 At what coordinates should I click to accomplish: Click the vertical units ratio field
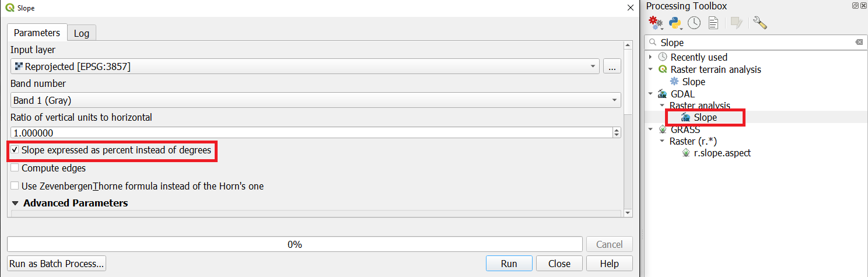click(311, 133)
